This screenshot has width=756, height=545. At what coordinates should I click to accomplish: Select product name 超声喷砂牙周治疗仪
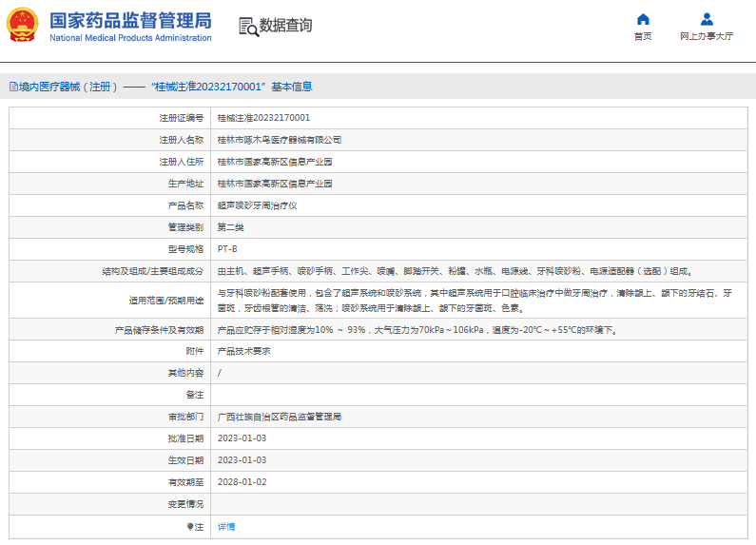point(257,205)
